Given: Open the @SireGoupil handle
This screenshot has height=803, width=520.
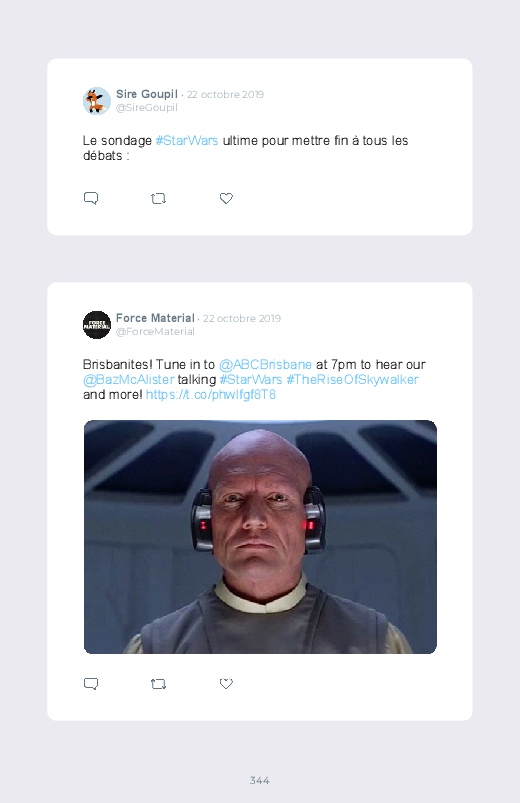Looking at the screenshot, I should [x=147, y=108].
